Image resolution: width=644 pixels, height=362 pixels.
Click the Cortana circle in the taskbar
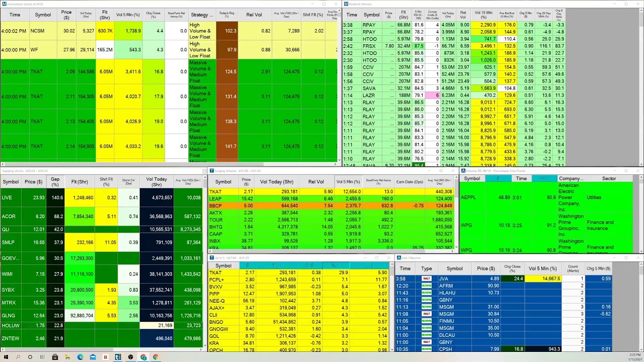[30, 357]
